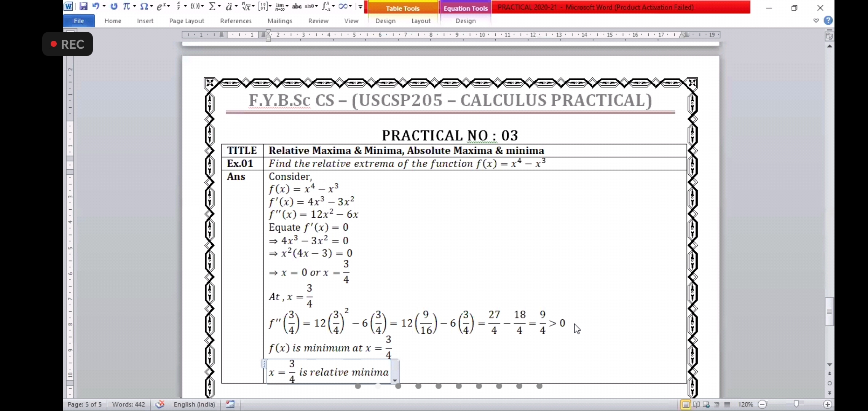Open the Page Layout ribbon tab
This screenshot has height=411, width=868.
(187, 21)
